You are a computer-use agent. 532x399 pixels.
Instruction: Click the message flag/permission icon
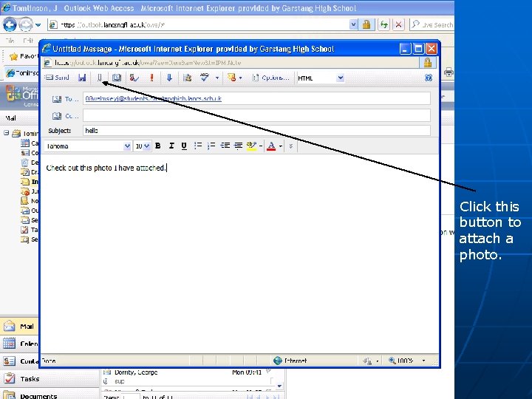[x=232, y=78]
